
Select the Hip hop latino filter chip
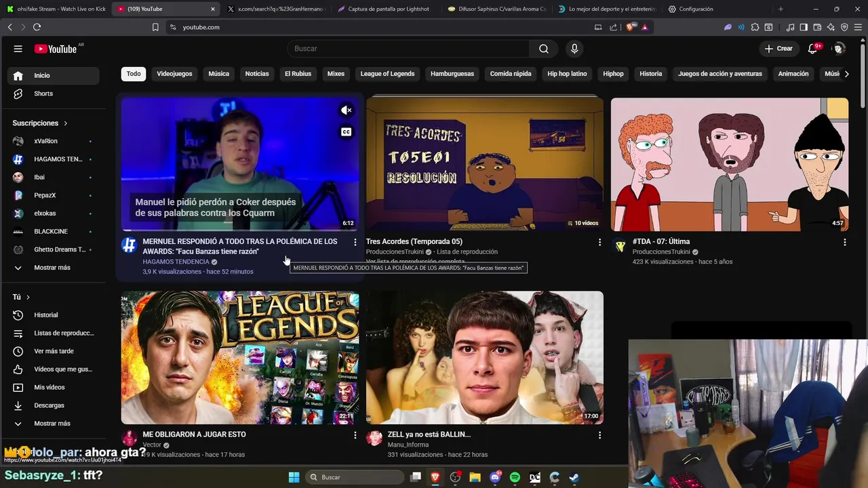coord(567,74)
